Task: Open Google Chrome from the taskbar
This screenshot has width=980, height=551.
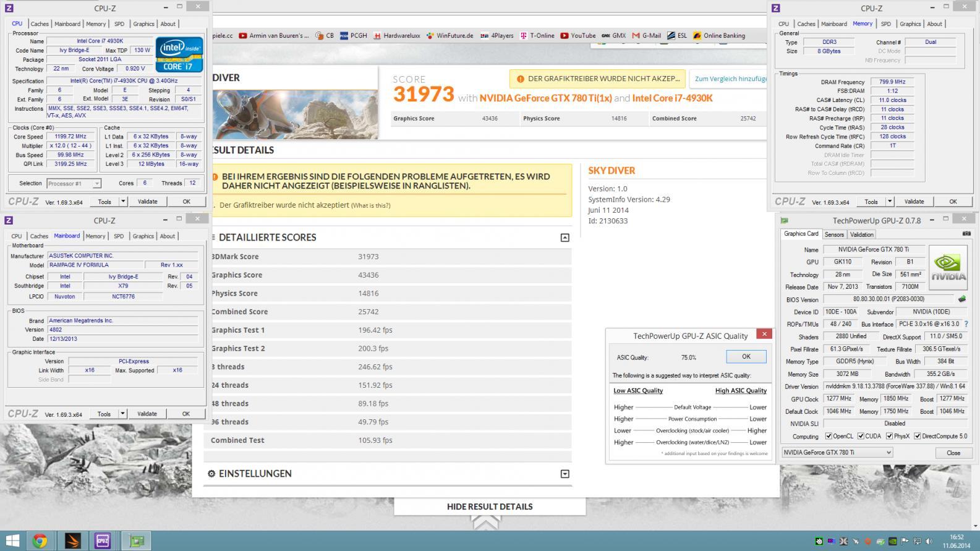Action: [40, 541]
